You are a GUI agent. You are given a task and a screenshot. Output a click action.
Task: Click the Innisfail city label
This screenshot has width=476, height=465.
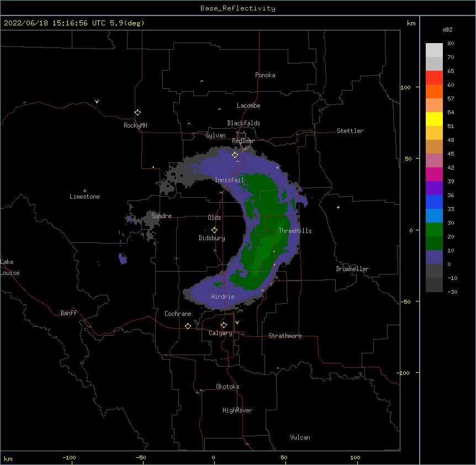pyautogui.click(x=229, y=180)
